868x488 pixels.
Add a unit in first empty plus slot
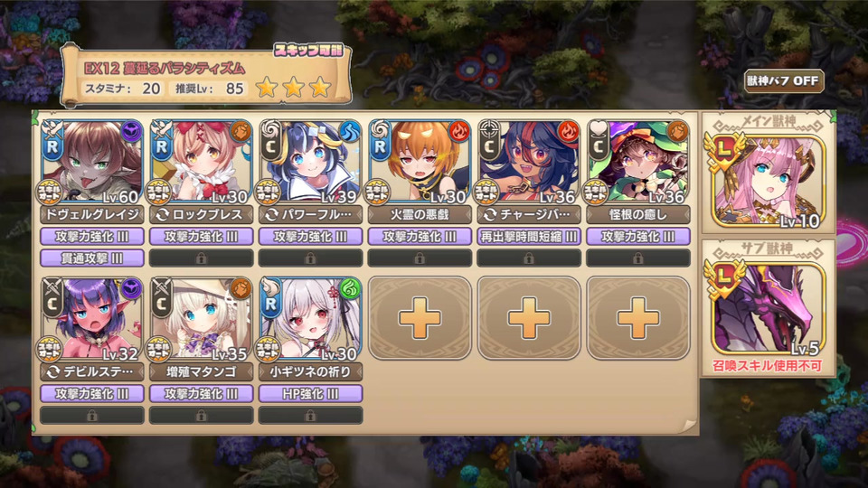pyautogui.click(x=420, y=318)
